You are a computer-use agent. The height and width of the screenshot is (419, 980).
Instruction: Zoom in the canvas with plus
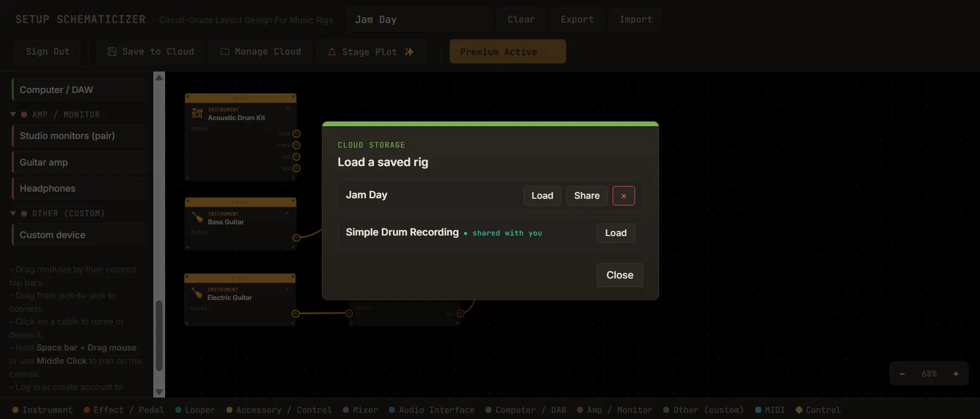pyautogui.click(x=955, y=374)
